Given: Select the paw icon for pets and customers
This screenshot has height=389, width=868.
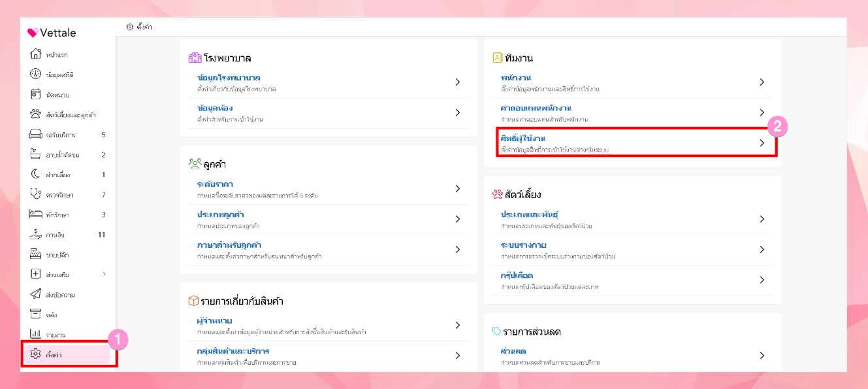Looking at the screenshot, I should [x=36, y=114].
